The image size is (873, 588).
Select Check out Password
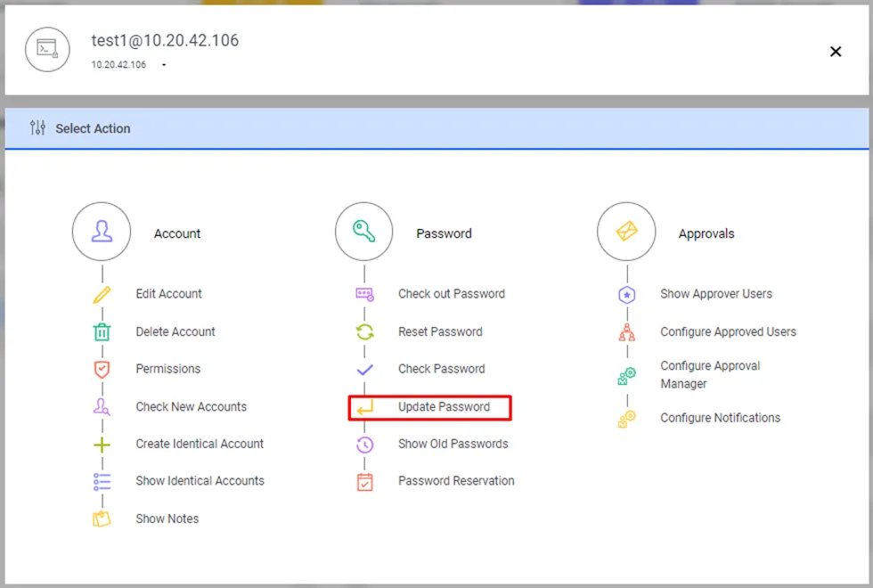452,294
